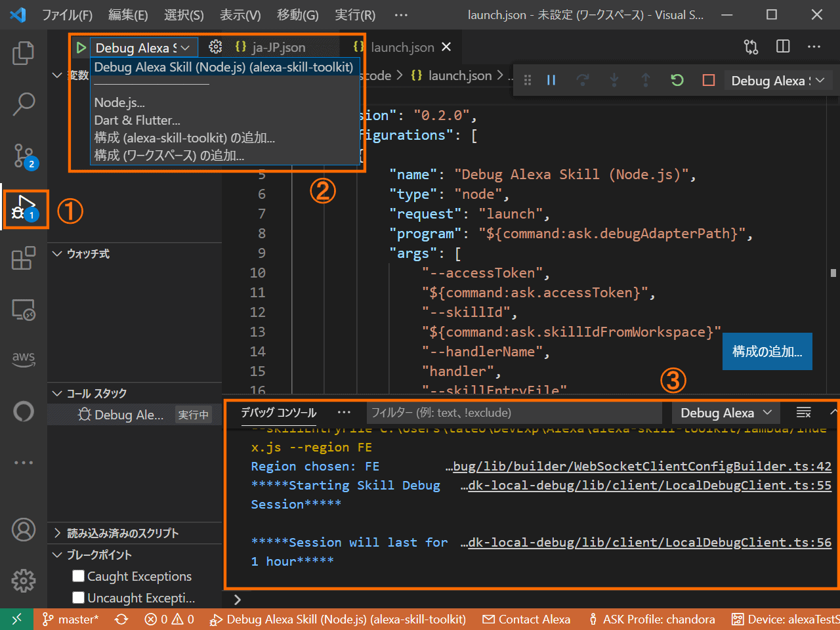Click the Debug Console filter input field
The height and width of the screenshot is (630, 840).
514,413
